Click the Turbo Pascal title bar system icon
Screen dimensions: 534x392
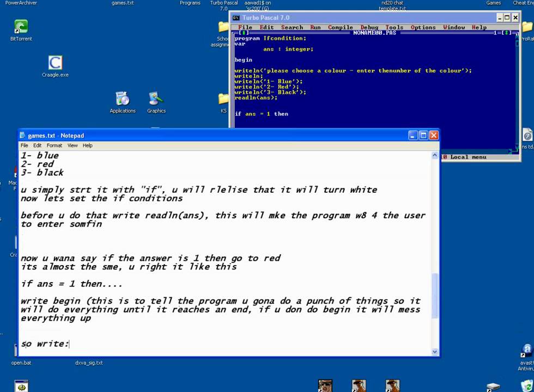pos(236,17)
